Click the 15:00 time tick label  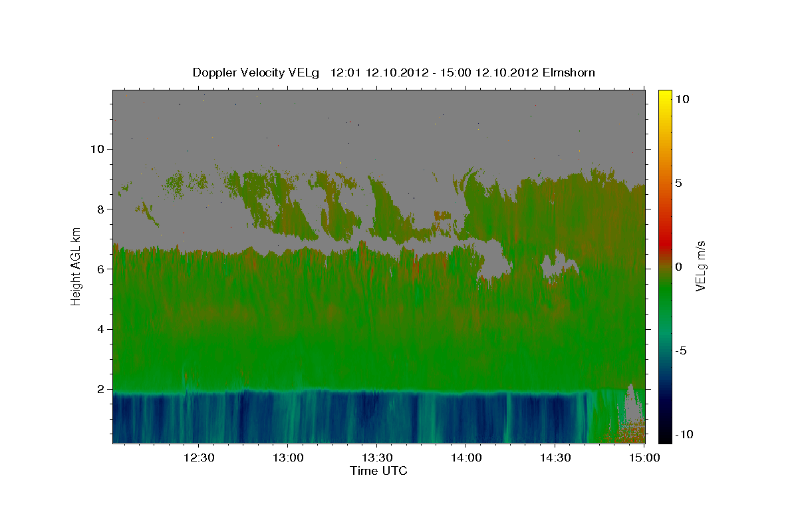(x=644, y=458)
